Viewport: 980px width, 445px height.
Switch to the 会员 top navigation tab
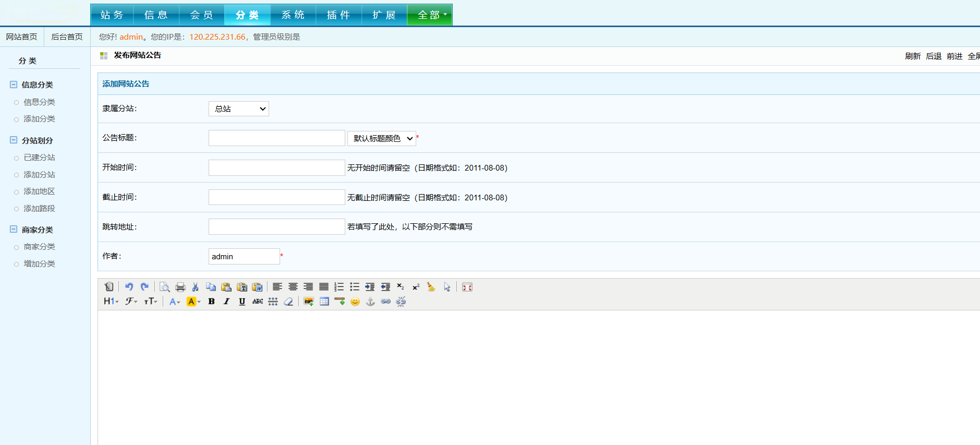[201, 15]
